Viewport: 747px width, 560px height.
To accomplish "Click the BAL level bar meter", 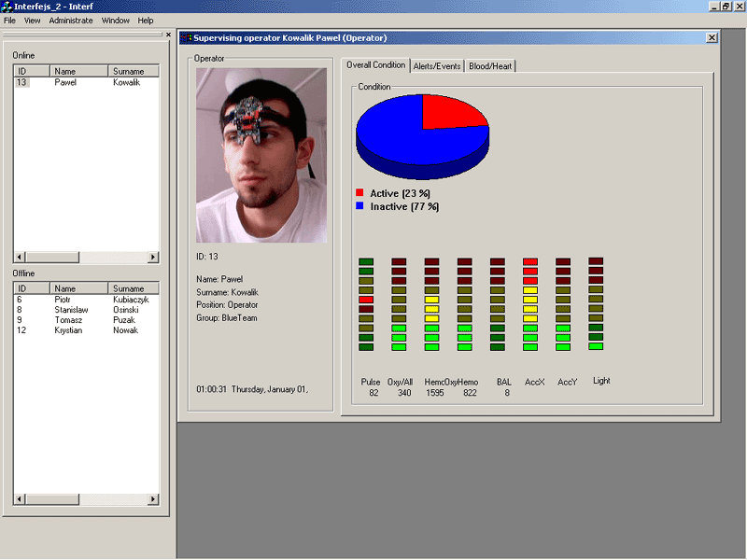I will coord(498,304).
